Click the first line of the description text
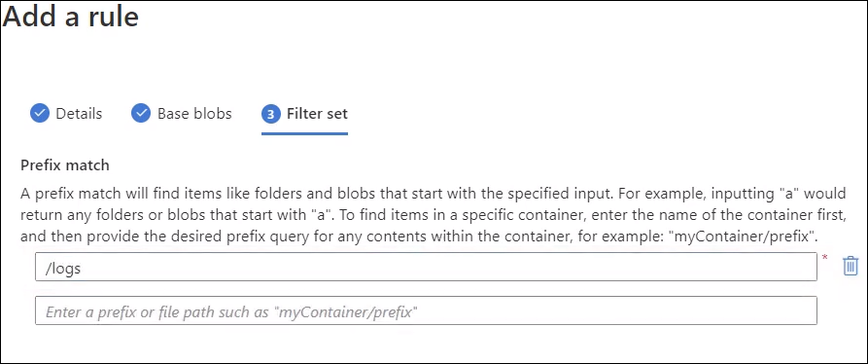Image resolution: width=868 pixels, height=364 pixels. click(x=434, y=195)
